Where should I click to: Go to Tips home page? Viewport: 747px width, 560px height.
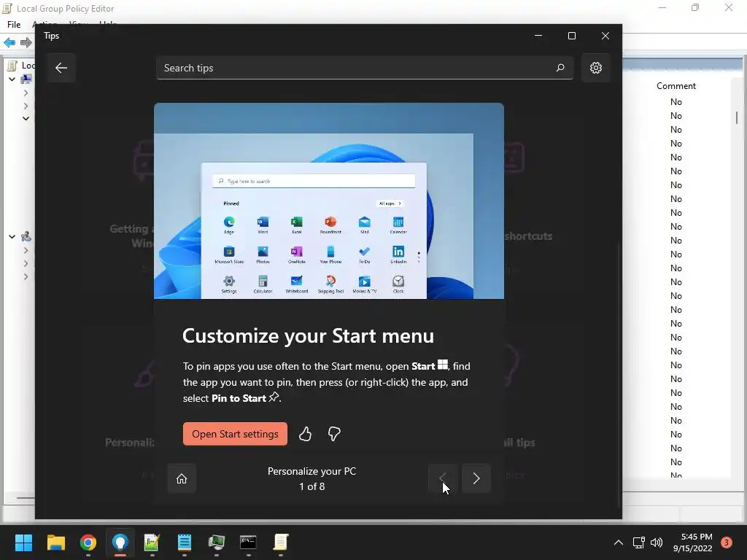(x=182, y=478)
